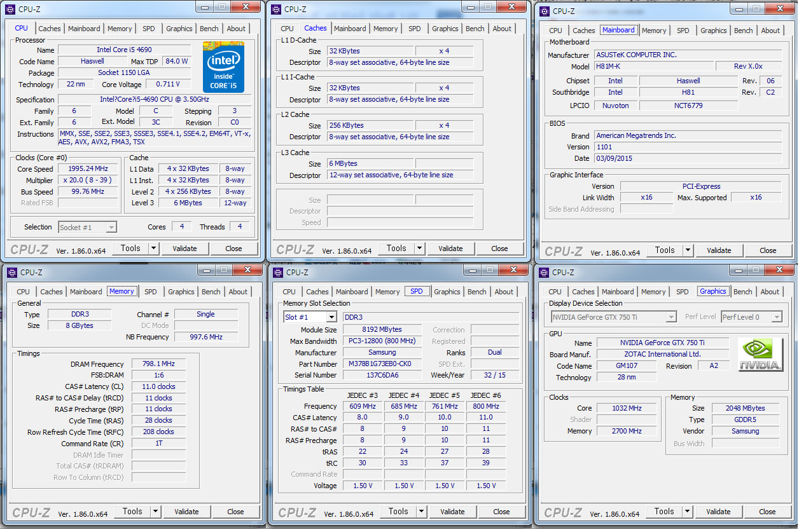Click the Multiplier value 'x 20.0 ( 8 - 39 )'
The image size is (799, 532).
click(88, 181)
